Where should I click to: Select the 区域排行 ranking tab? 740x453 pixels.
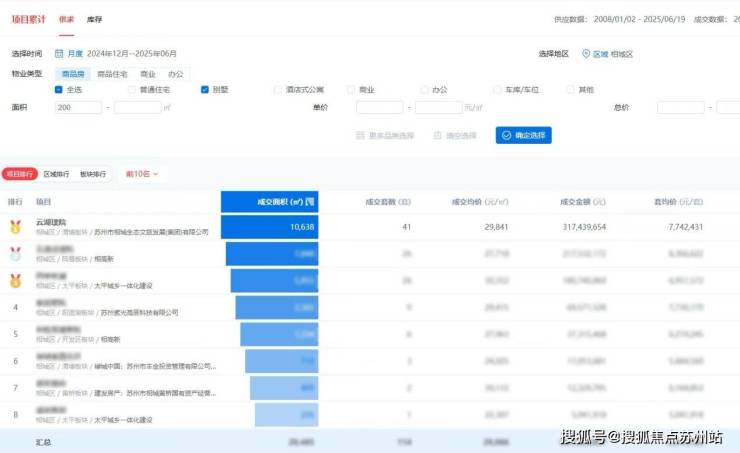pyautogui.click(x=57, y=174)
